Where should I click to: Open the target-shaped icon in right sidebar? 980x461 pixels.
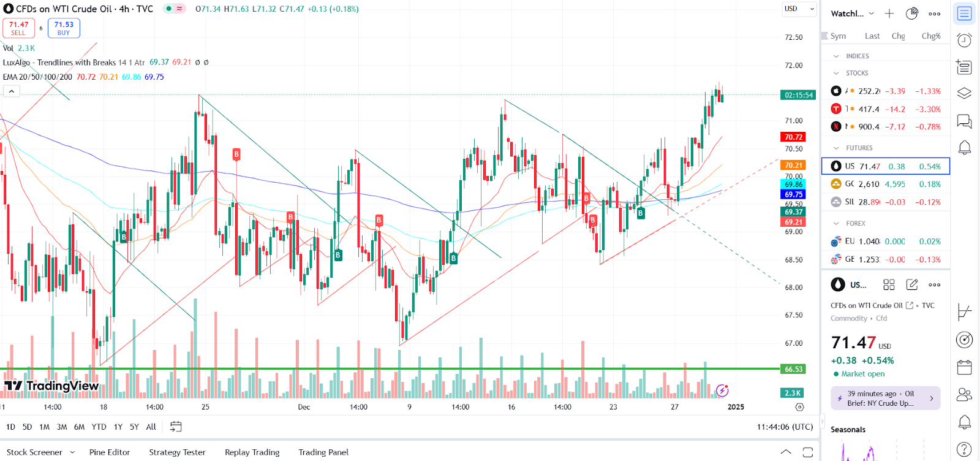pyautogui.click(x=964, y=340)
